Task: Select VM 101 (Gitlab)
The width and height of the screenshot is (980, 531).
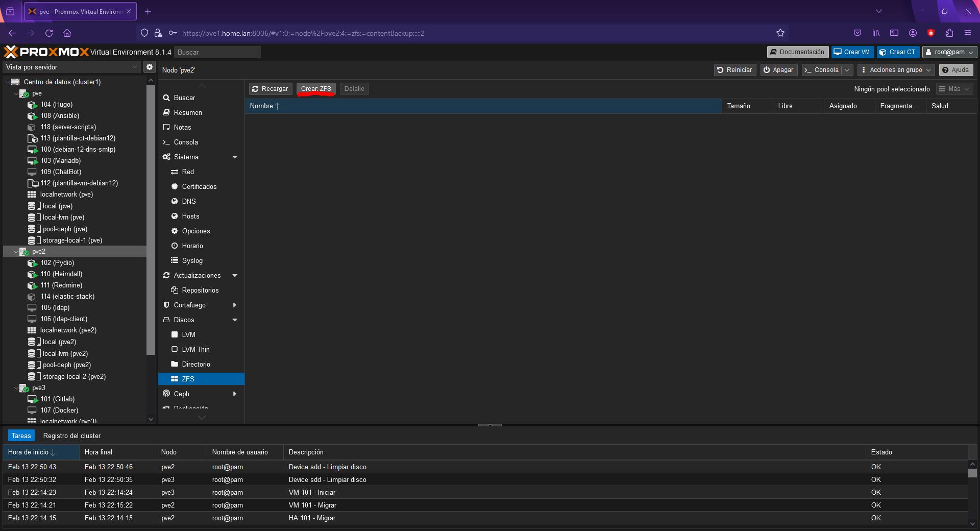Action: (58, 399)
